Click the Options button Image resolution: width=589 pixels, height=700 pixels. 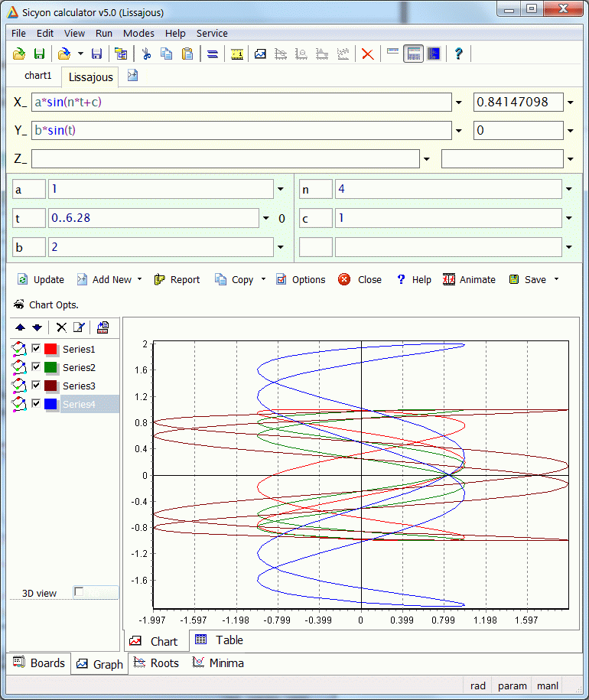coord(301,280)
